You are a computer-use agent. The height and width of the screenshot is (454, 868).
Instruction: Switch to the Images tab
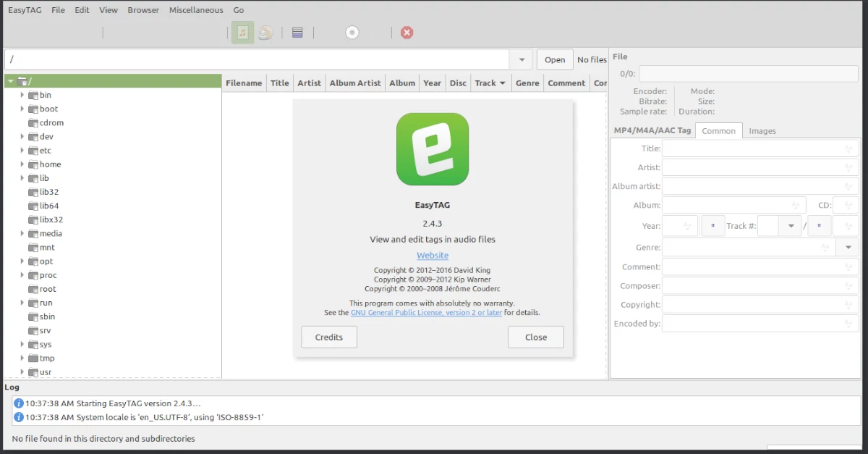(x=762, y=131)
